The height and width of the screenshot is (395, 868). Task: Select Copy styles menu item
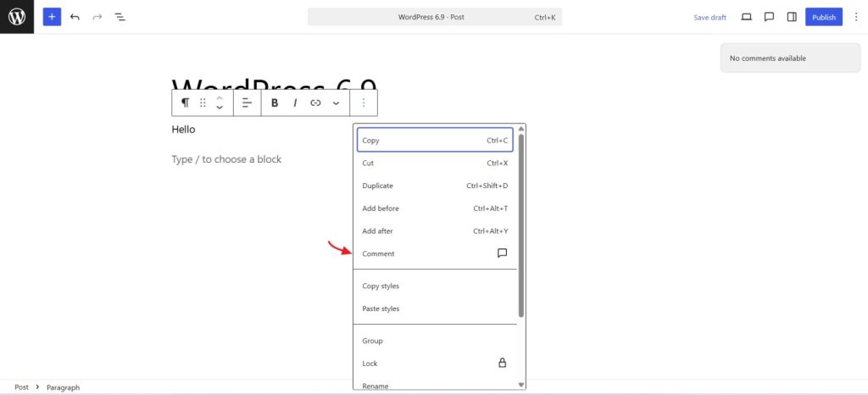435,286
